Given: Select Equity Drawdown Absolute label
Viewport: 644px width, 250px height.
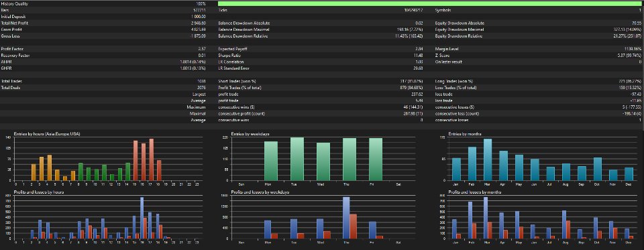Looking at the screenshot, I should click(x=460, y=23).
